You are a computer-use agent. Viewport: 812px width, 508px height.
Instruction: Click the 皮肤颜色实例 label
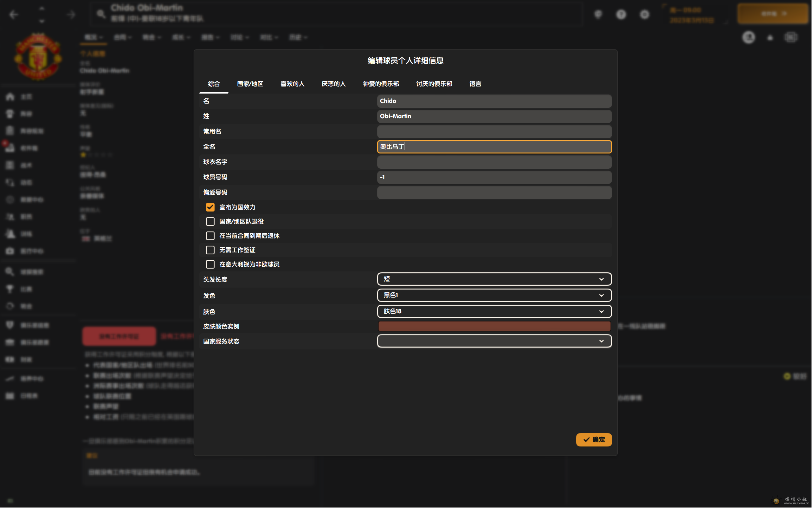tap(221, 327)
